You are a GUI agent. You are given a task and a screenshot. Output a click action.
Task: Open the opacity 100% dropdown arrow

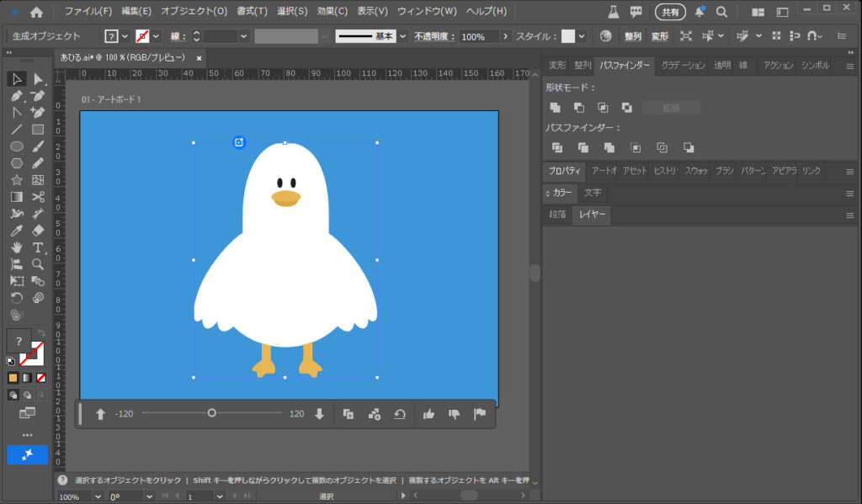click(505, 37)
